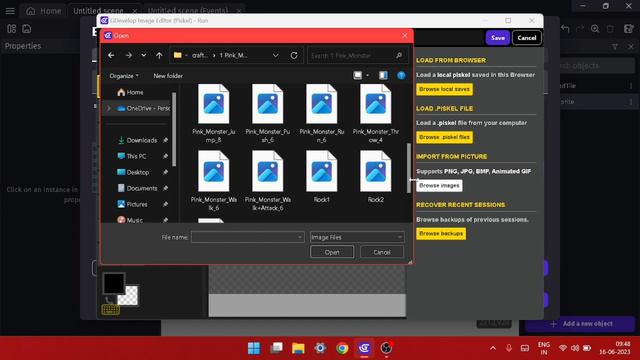The height and width of the screenshot is (360, 640).
Task: Change the file view layout icon
Action: [x=358, y=75]
